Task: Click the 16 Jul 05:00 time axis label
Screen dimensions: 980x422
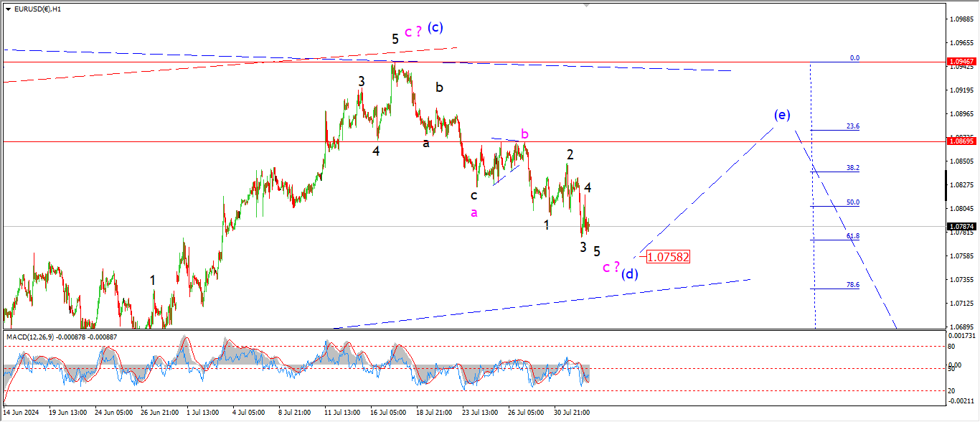Action: [x=387, y=413]
